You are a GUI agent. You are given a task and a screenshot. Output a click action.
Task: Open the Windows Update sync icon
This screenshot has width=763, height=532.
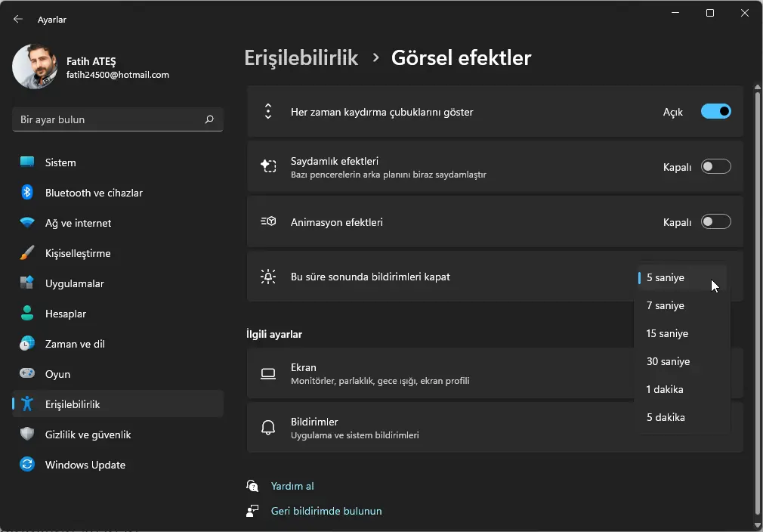[27, 465]
